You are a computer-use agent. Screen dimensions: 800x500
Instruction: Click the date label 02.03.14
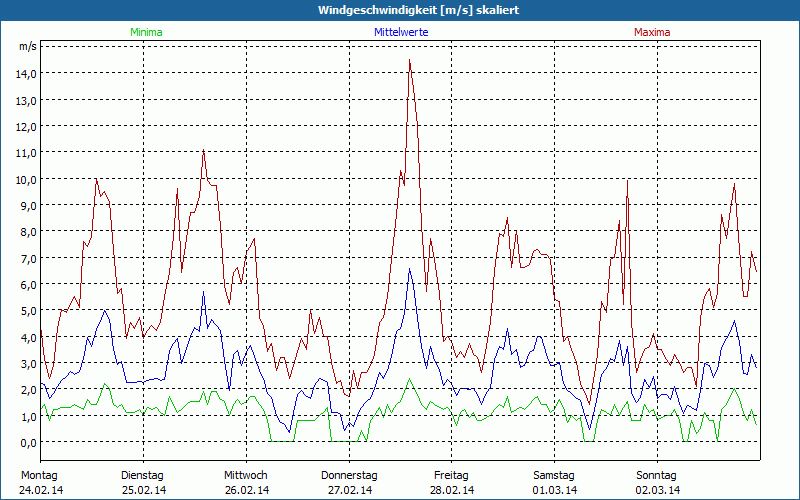coord(657,490)
